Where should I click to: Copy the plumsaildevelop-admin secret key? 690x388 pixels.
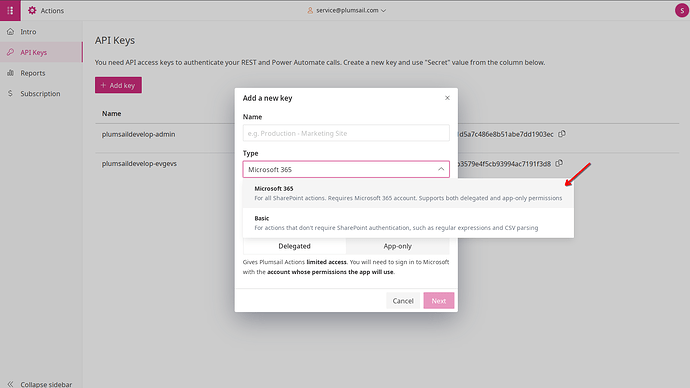[562, 134]
